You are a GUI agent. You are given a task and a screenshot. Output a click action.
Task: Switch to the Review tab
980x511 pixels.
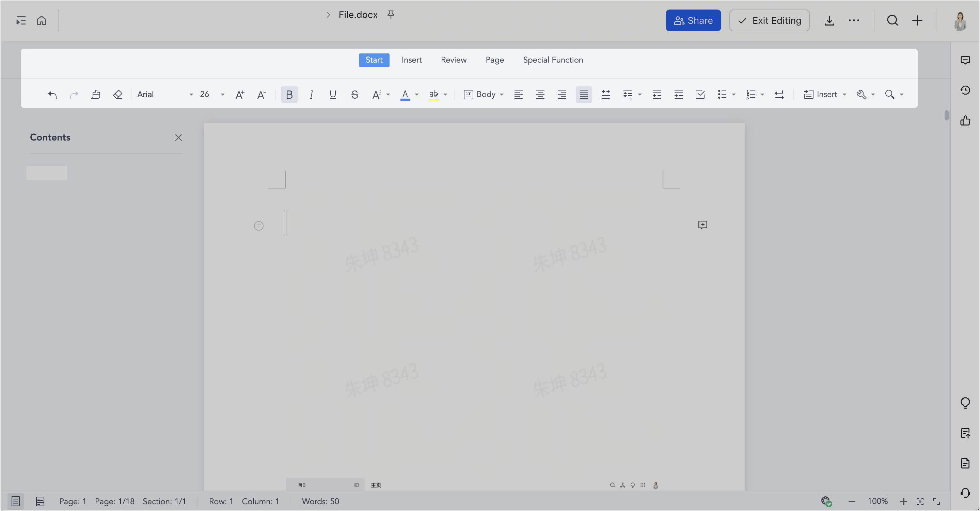(x=454, y=60)
